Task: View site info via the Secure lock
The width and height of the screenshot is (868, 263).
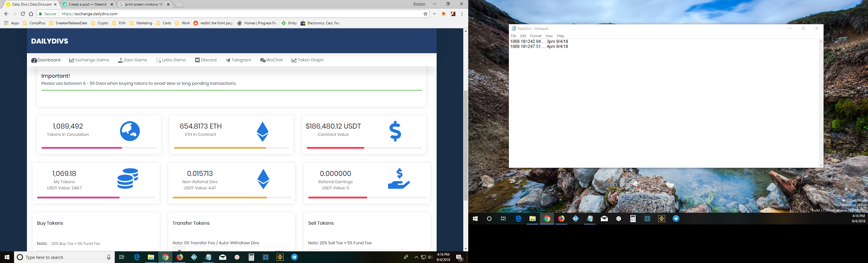Action: coord(47,14)
